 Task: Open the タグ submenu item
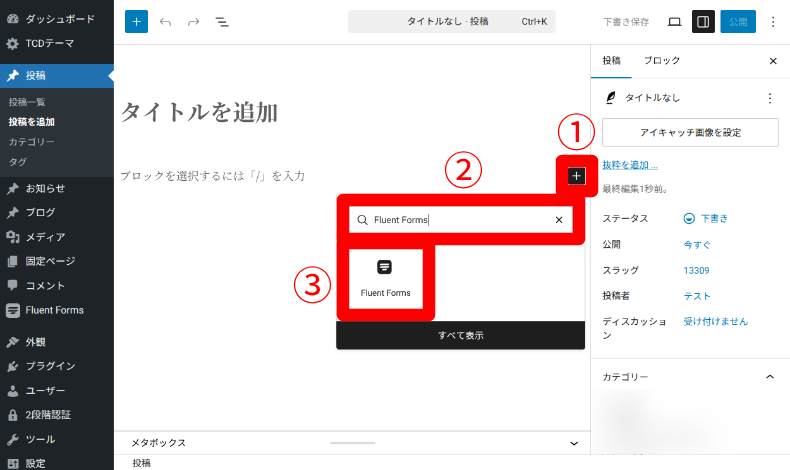click(x=18, y=162)
